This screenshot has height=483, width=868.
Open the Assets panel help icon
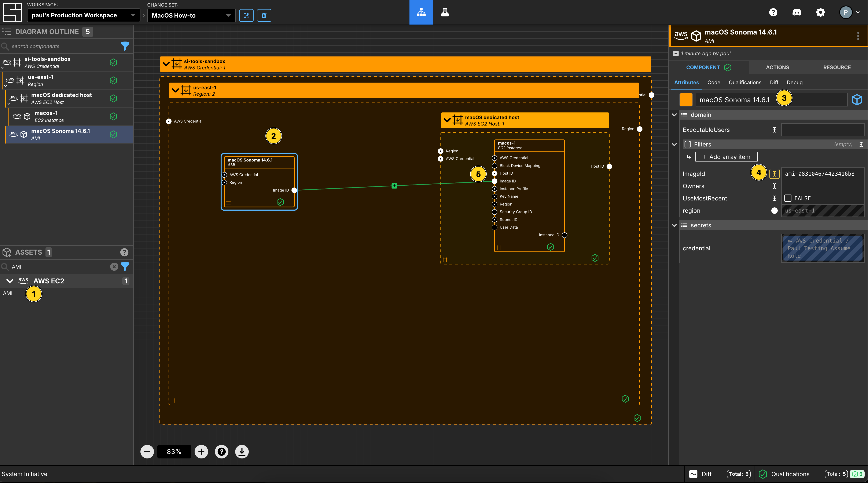point(124,252)
